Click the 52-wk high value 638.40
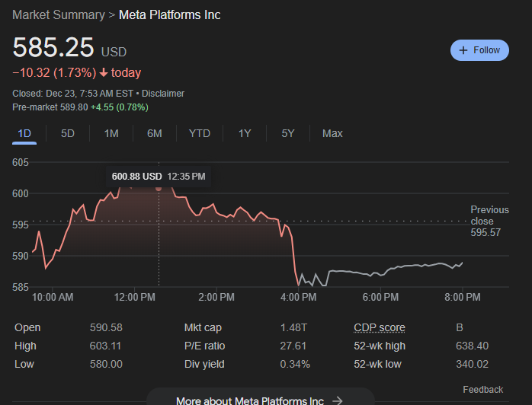532x405 pixels. [473, 346]
